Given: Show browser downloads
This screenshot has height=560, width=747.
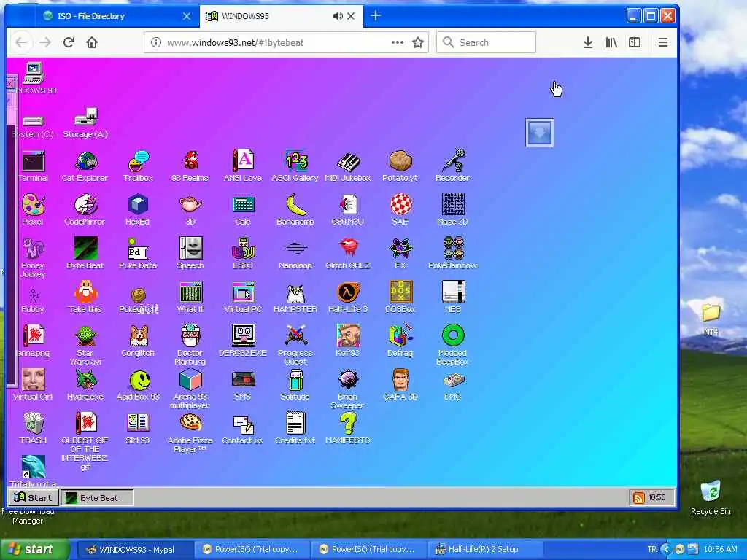Looking at the screenshot, I should [x=588, y=42].
